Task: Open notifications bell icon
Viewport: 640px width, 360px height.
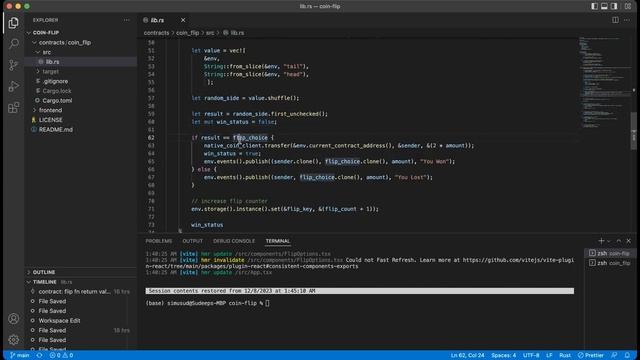Action: (x=627, y=355)
